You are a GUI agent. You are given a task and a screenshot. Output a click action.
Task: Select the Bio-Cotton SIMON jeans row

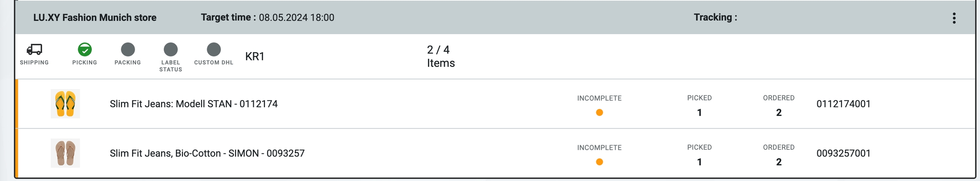pos(207,153)
